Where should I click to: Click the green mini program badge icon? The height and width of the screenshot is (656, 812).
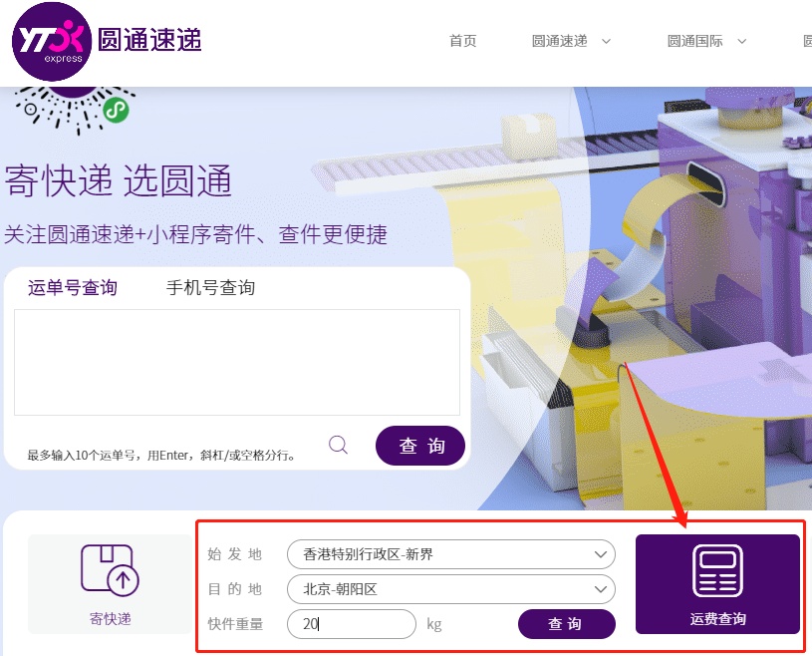117,109
